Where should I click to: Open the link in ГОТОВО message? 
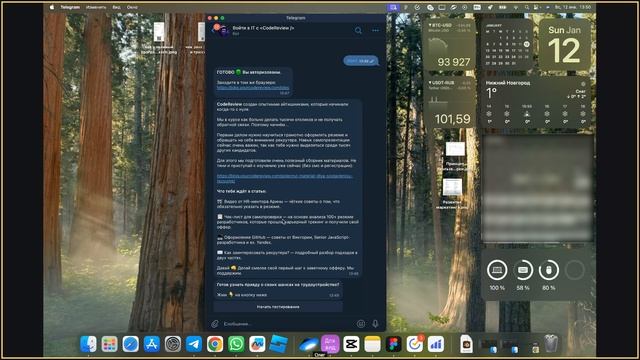[x=253, y=87]
